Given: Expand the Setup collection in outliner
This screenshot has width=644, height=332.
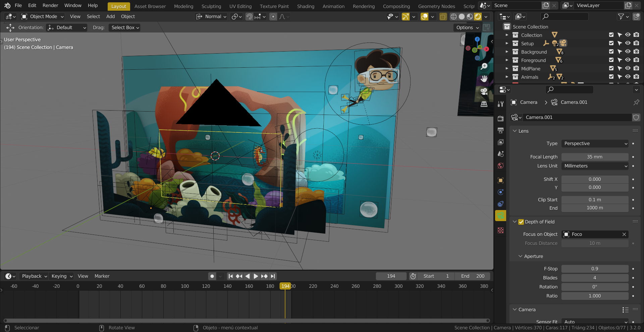Looking at the screenshot, I should click(507, 43).
